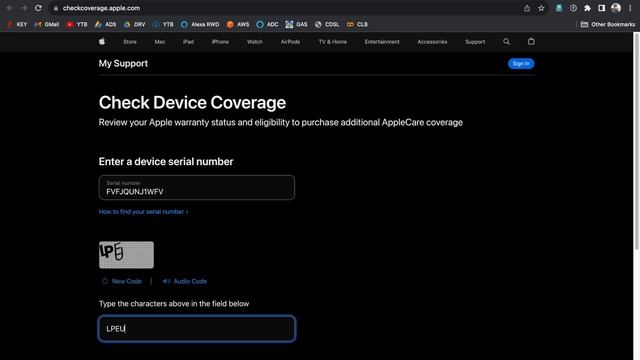The width and height of the screenshot is (640, 360).
Task: Click the Apple logo in navigation bar
Action: pyautogui.click(x=102, y=41)
